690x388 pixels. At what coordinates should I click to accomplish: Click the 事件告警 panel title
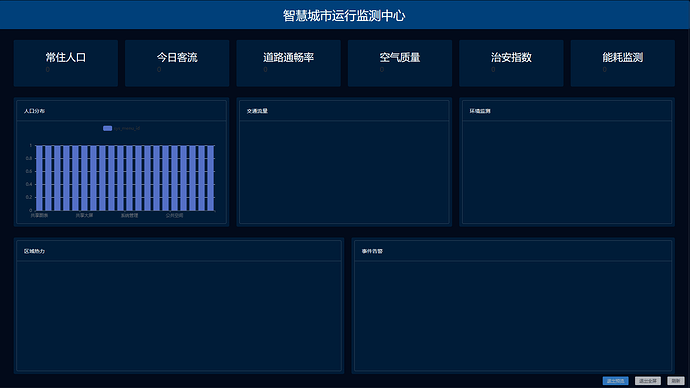[x=372, y=251]
